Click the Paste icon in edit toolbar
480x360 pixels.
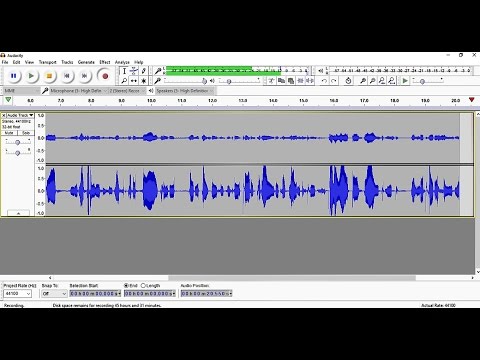tap(291, 81)
